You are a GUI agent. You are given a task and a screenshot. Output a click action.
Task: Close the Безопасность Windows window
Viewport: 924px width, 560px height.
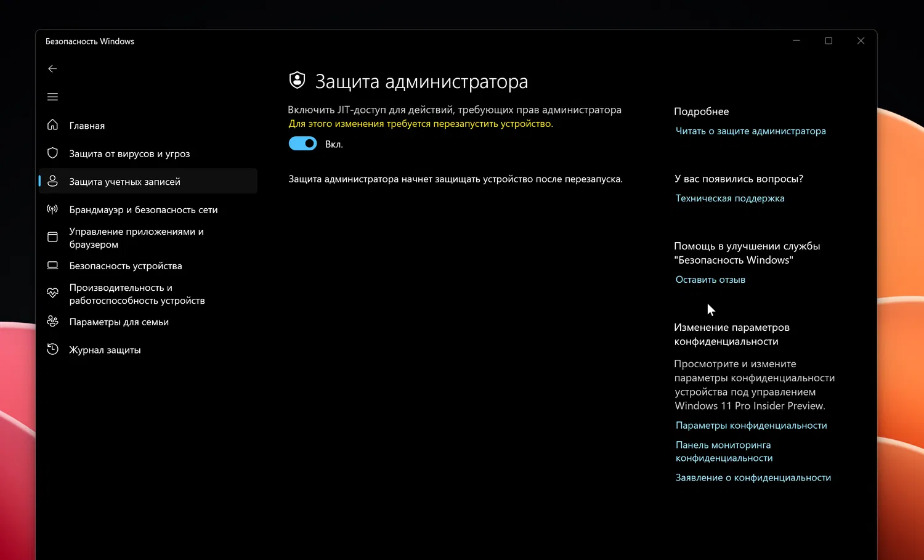point(861,41)
